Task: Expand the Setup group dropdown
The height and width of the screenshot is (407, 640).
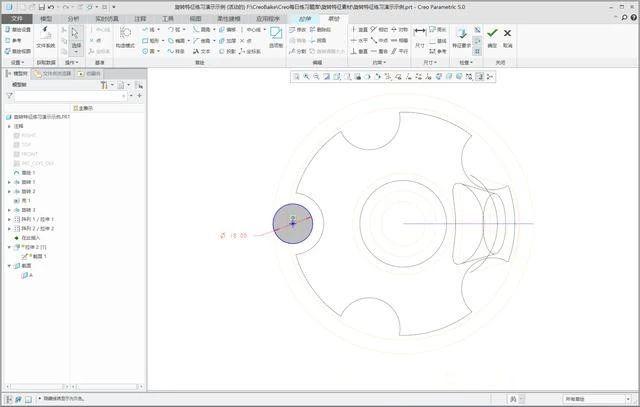Action: coord(18,62)
